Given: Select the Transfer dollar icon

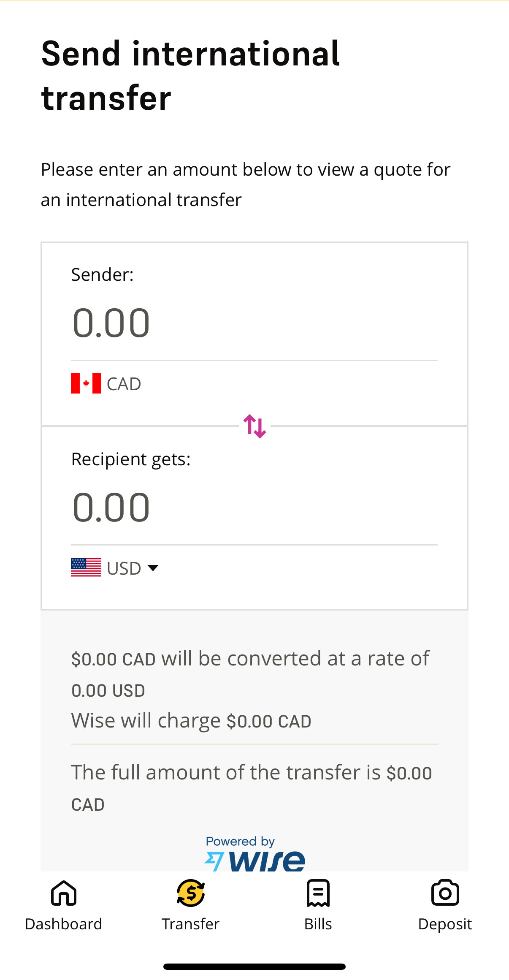Looking at the screenshot, I should point(191,893).
